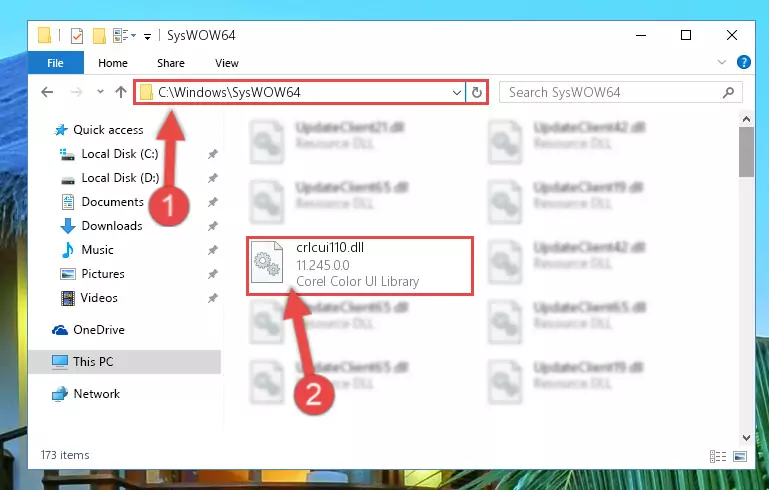Click the folder icon in the title bar
Image resolution: width=769 pixels, height=490 pixels.
click(x=45, y=35)
